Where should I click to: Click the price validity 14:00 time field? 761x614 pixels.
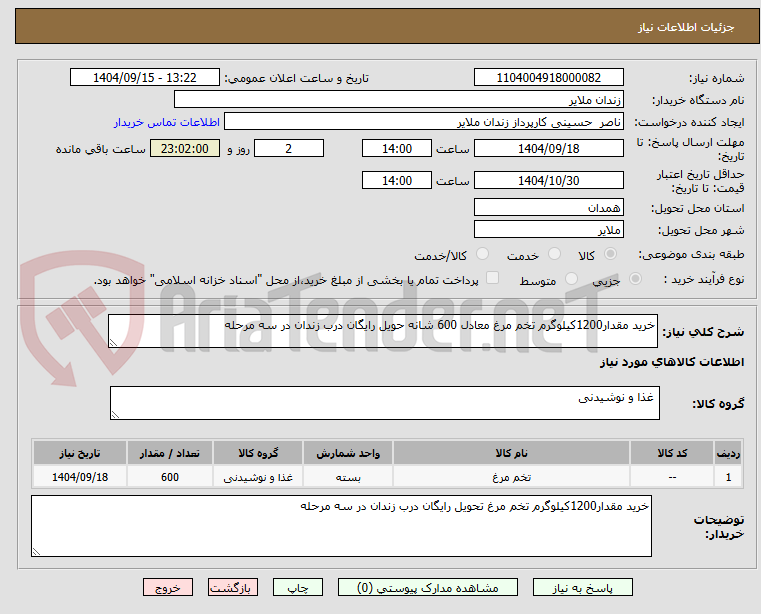tap(397, 181)
